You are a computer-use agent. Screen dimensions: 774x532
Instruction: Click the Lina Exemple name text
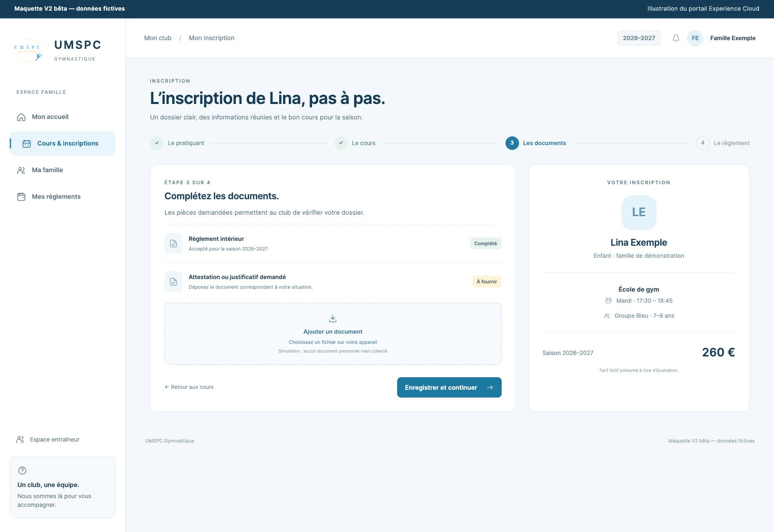pyautogui.click(x=639, y=243)
